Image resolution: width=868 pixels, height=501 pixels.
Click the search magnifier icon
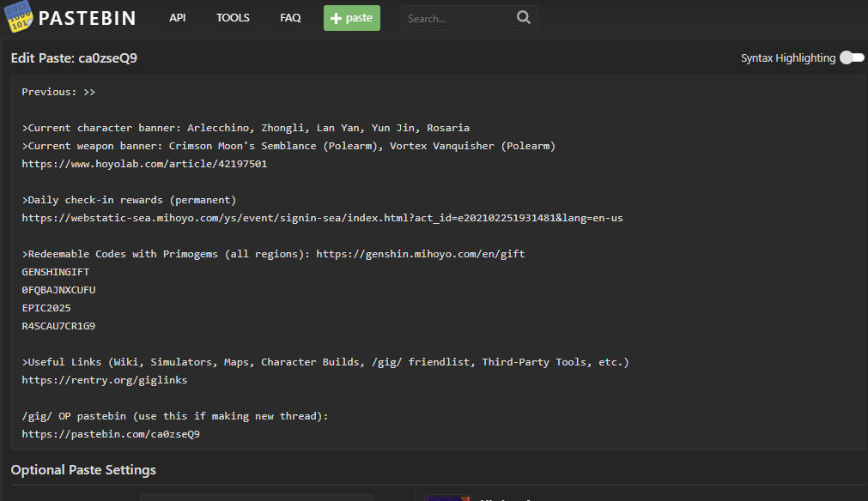[523, 18]
